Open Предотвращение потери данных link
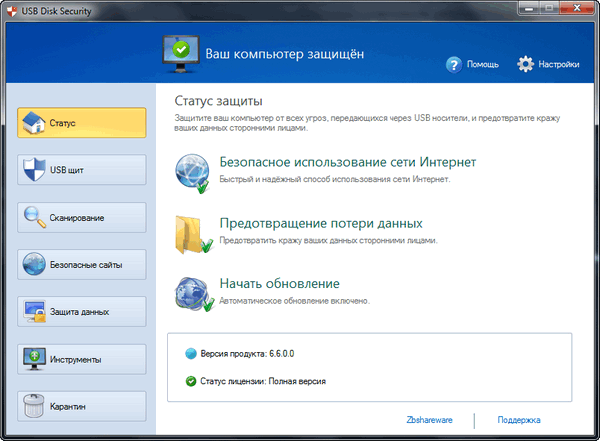The image size is (600, 441). click(321, 223)
